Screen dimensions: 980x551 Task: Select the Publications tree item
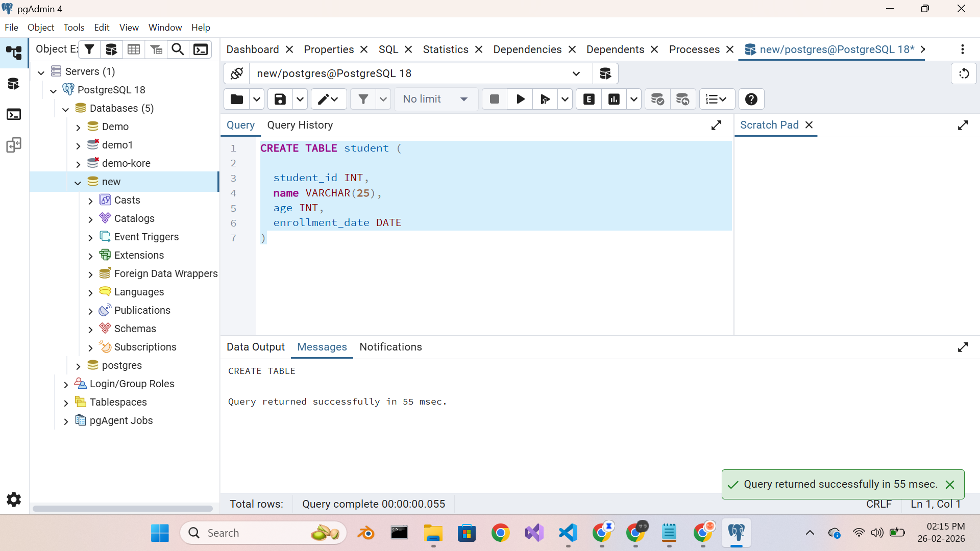click(142, 310)
